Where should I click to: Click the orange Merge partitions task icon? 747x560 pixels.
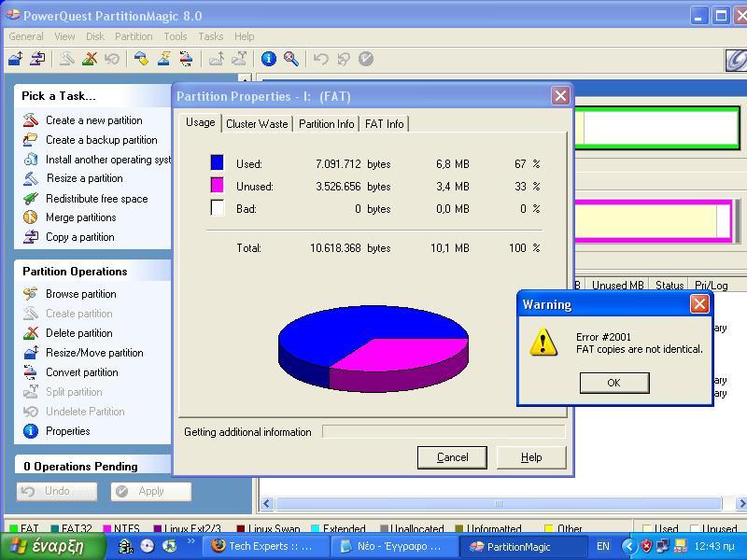click(31, 217)
